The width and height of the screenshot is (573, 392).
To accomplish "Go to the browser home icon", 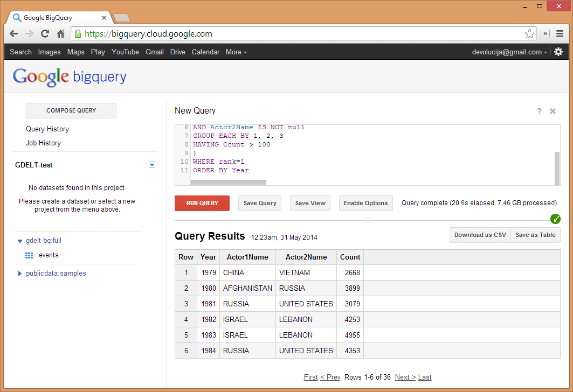I will tap(61, 34).
